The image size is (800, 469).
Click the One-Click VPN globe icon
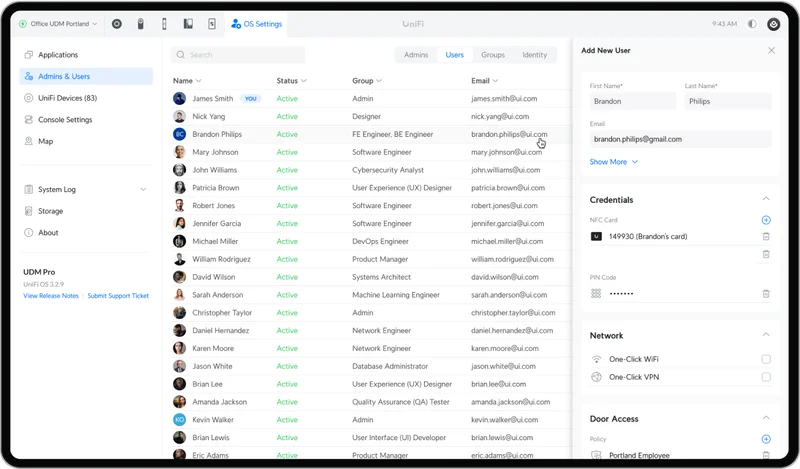(x=596, y=377)
